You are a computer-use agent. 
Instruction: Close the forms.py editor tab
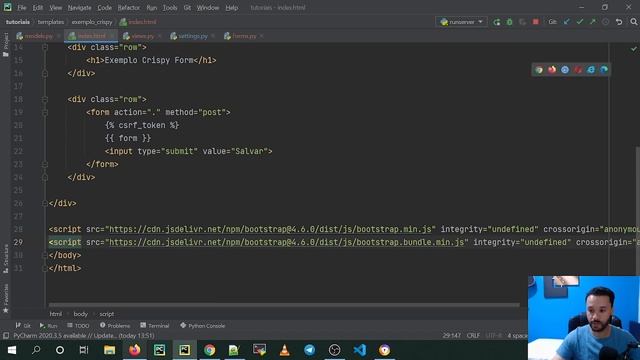[262, 36]
